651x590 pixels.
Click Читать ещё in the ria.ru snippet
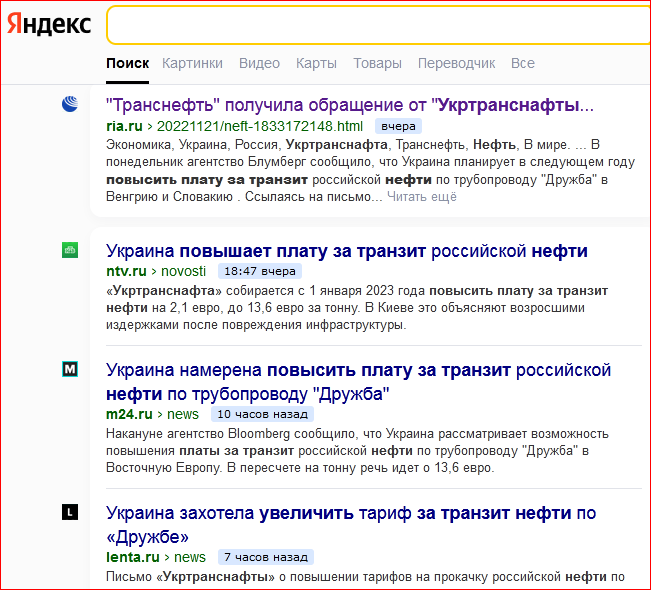pyautogui.click(x=422, y=196)
